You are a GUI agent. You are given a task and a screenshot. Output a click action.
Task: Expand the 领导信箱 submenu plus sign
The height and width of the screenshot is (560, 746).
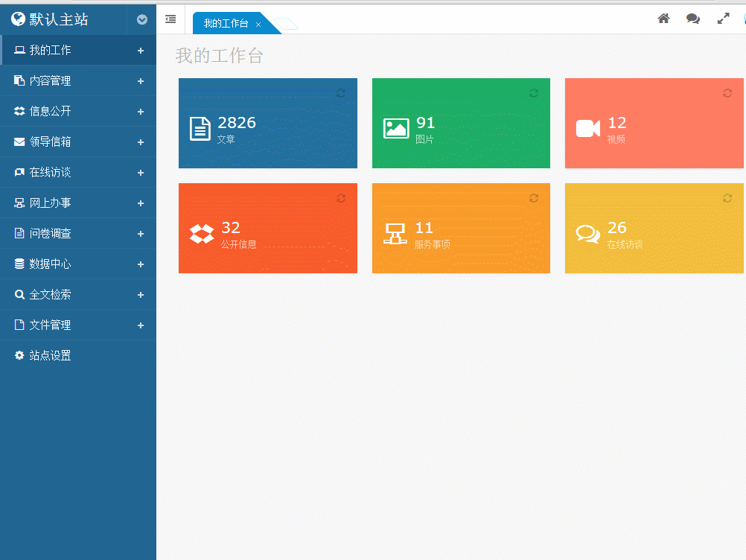click(141, 142)
